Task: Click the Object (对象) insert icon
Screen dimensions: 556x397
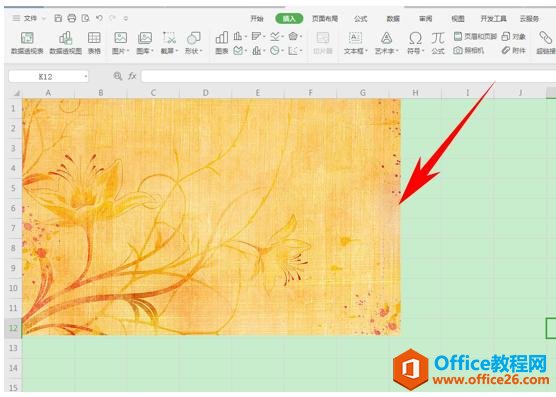Action: pos(514,36)
